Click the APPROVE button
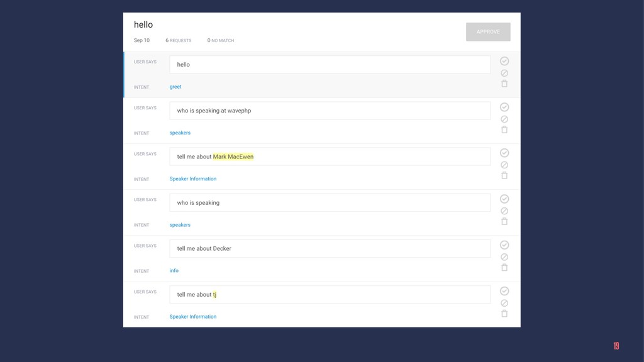644x362 pixels. [488, 31]
